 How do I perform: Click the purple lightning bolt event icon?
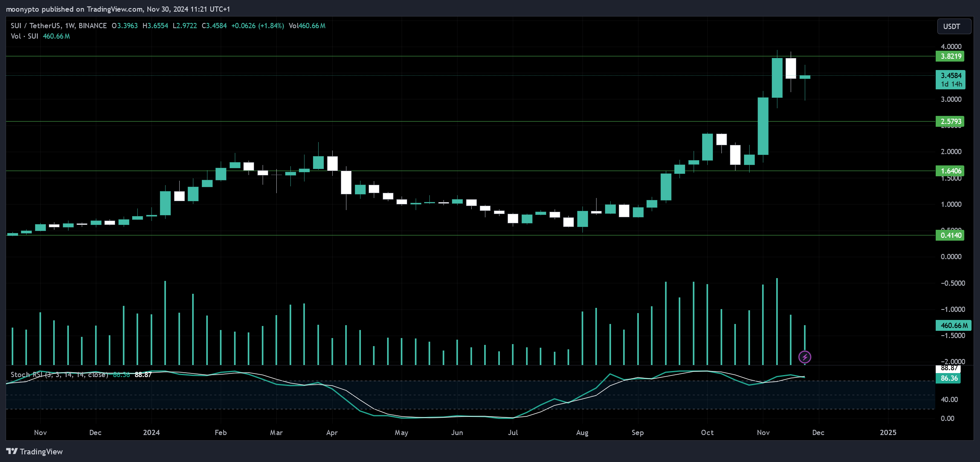[x=804, y=357]
